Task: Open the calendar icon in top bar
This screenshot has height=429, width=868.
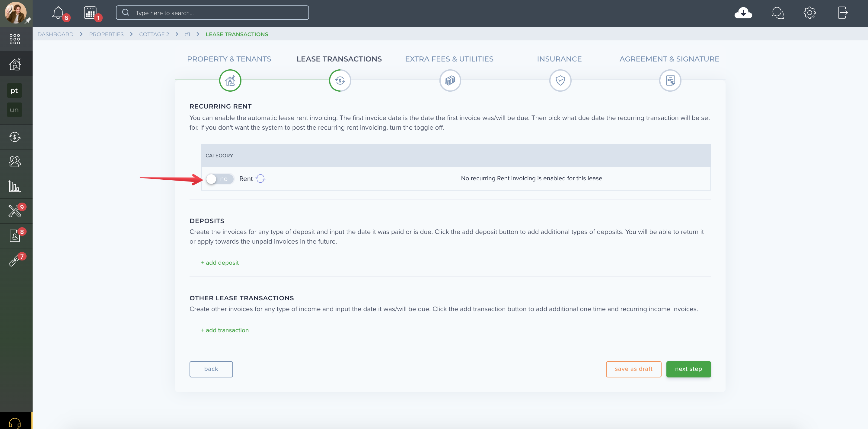Action: tap(90, 13)
